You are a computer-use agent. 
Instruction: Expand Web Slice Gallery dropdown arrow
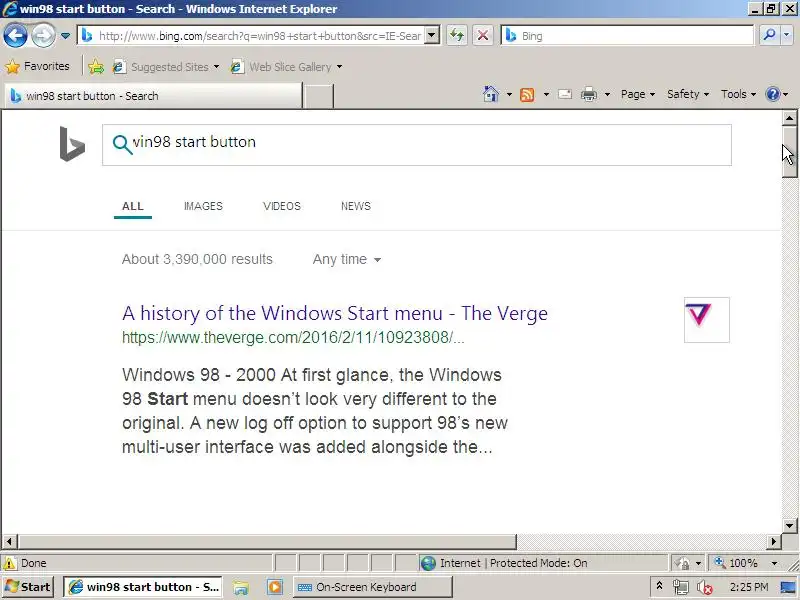[x=339, y=67]
